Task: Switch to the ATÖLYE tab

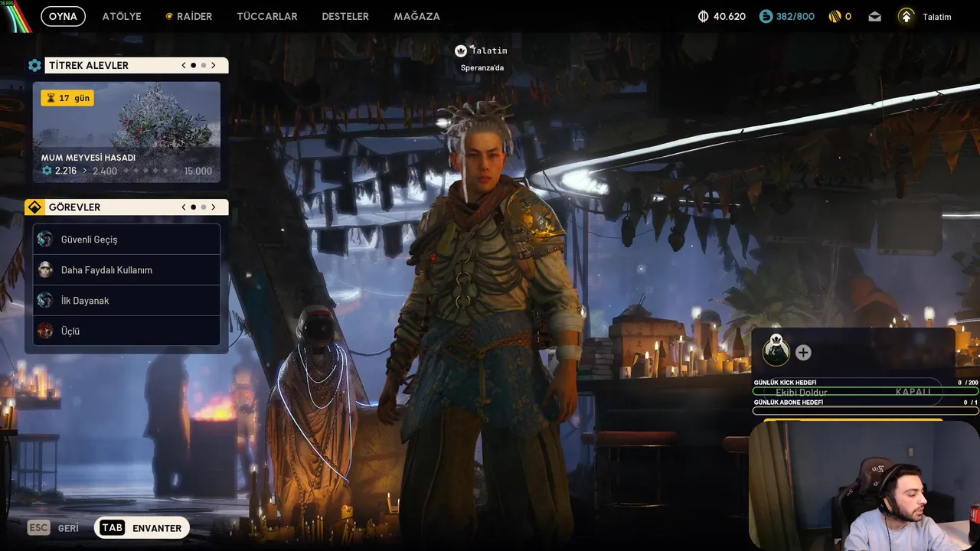Action: pyautogui.click(x=122, y=16)
